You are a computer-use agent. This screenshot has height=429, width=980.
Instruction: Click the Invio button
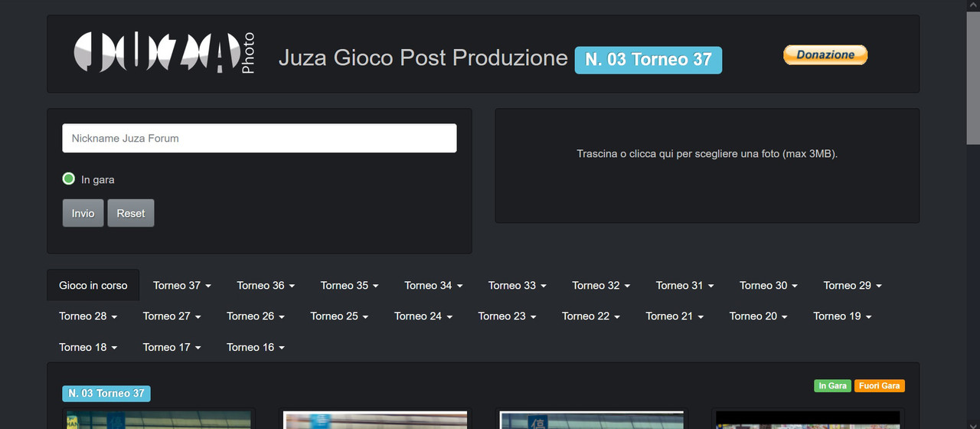pos(83,213)
